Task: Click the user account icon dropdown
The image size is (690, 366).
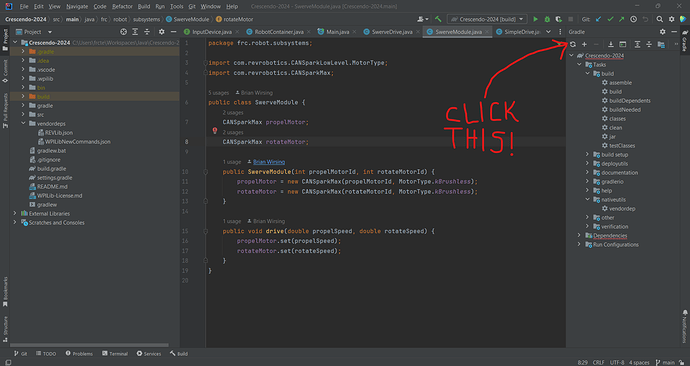Action: [x=422, y=19]
